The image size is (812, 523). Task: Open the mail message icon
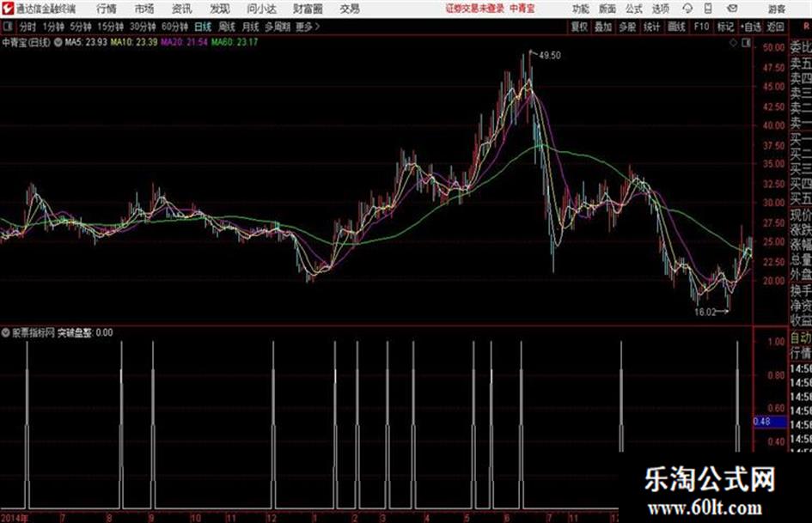732,9
